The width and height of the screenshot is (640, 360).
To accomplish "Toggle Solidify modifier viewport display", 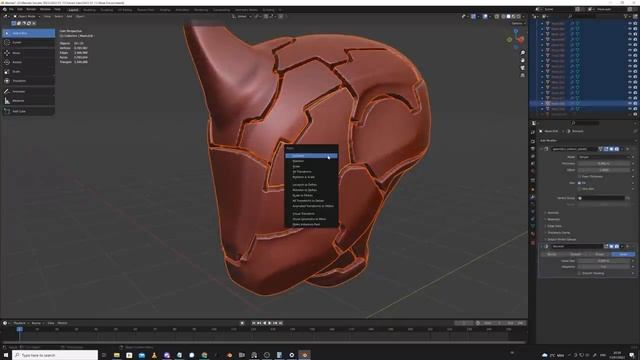I will (611, 149).
